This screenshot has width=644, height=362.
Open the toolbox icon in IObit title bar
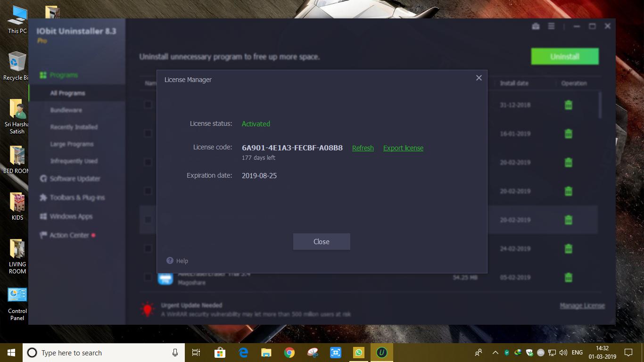[x=536, y=26]
